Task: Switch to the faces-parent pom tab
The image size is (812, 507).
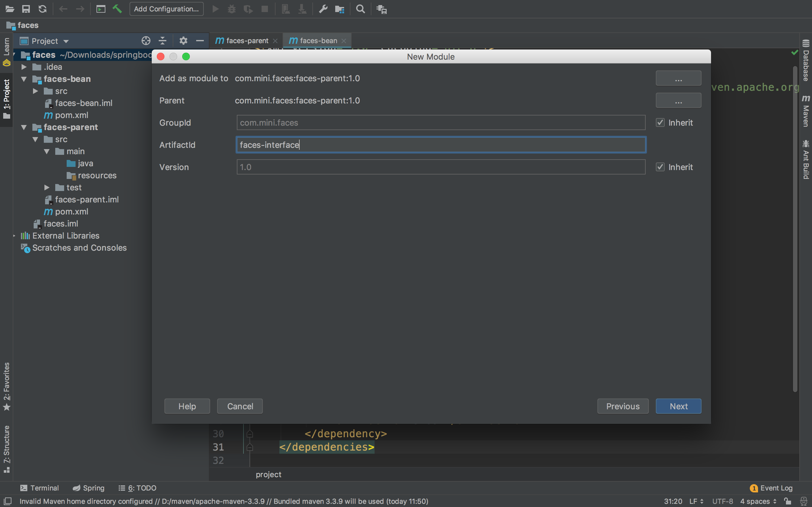Action: click(x=247, y=41)
